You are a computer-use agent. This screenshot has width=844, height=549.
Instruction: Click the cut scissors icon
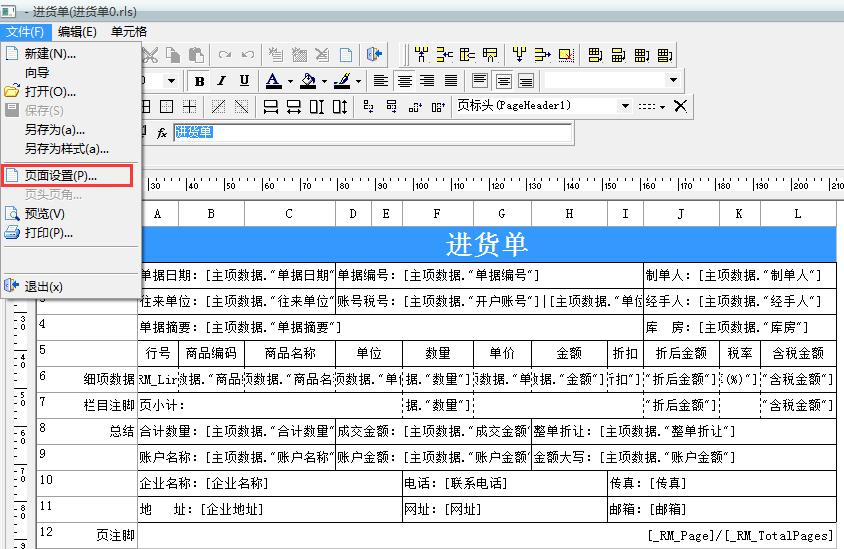[151, 55]
